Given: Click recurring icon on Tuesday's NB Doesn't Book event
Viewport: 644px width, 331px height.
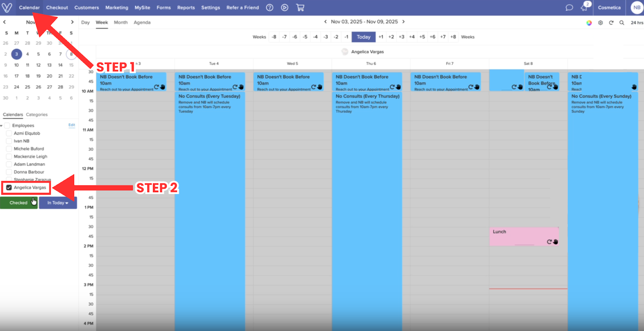Looking at the screenshot, I should (x=235, y=87).
